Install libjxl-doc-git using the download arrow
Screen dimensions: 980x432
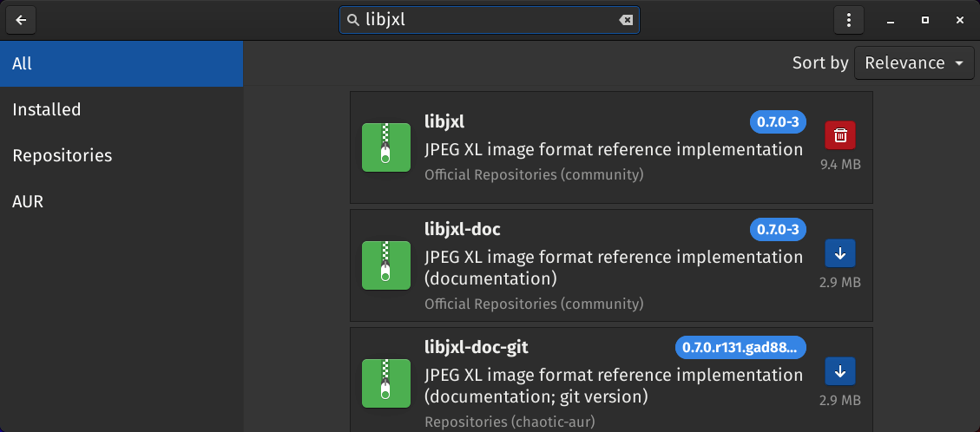tap(840, 371)
